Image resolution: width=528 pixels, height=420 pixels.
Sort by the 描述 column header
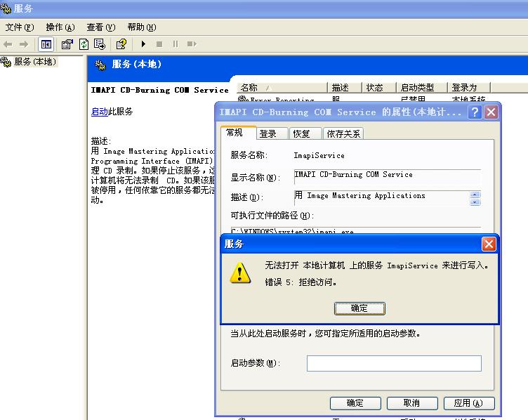[x=345, y=88]
